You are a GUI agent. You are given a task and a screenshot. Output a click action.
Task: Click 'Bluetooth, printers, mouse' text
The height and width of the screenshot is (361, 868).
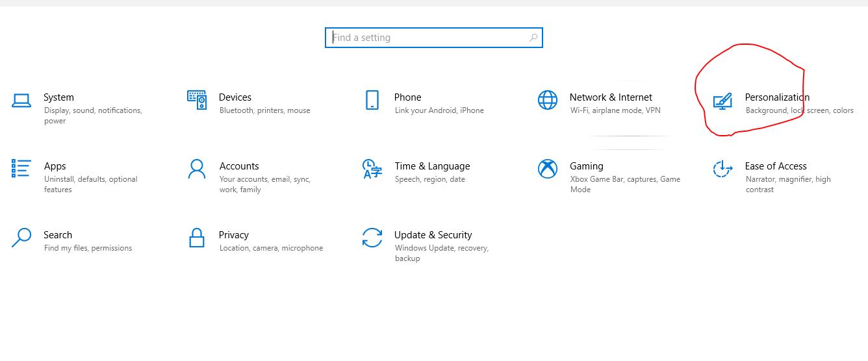point(265,110)
